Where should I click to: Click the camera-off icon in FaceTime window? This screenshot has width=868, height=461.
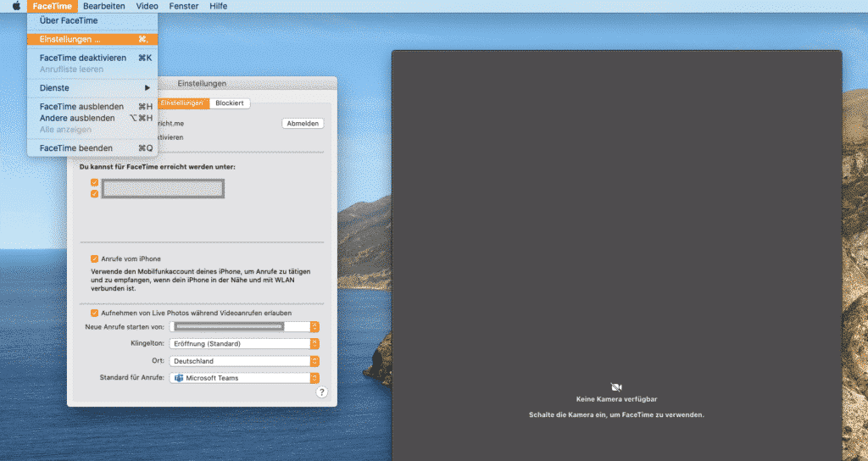tap(616, 386)
